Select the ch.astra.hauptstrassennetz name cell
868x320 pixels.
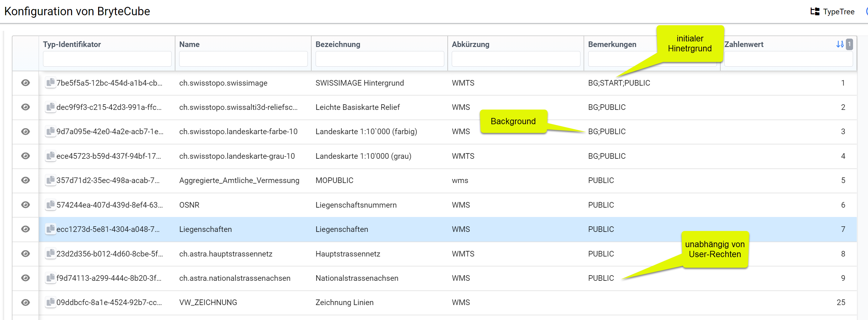[x=226, y=254]
